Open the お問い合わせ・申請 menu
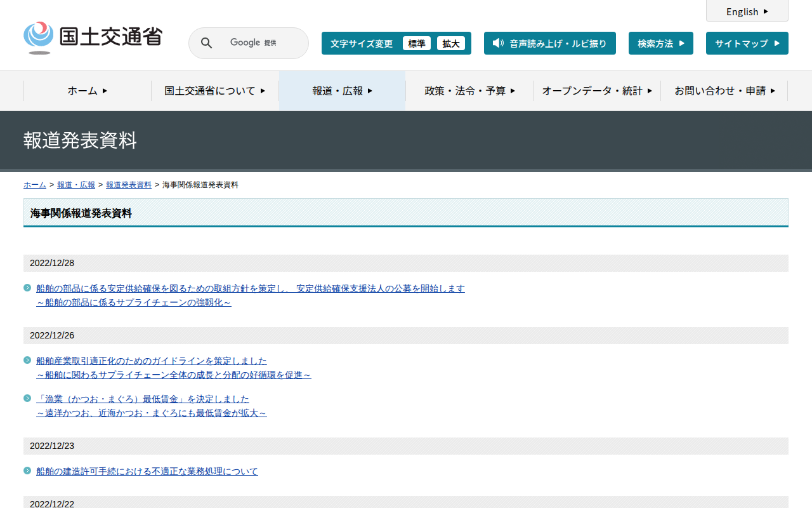The image size is (812, 508). pos(724,91)
